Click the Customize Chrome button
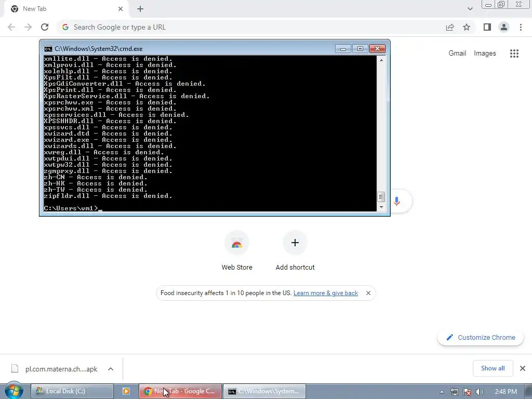Image resolution: width=532 pixels, height=399 pixels. (481, 337)
